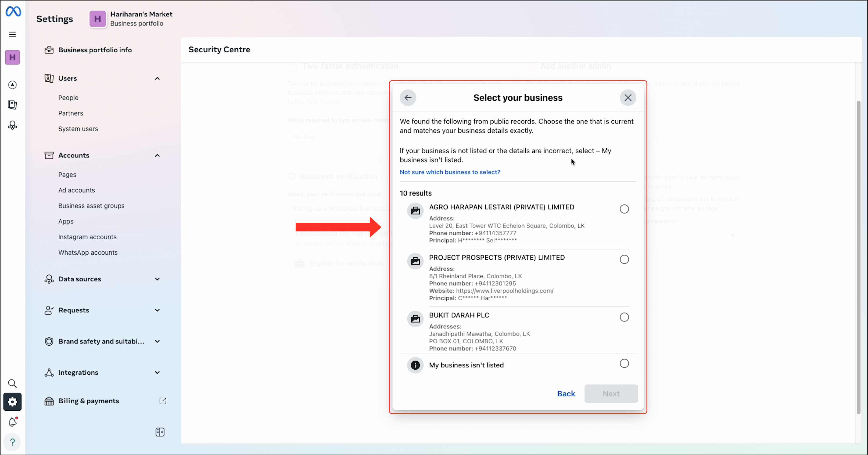
Task: Toggle the sidebar collapse panel icon
Action: click(160, 432)
